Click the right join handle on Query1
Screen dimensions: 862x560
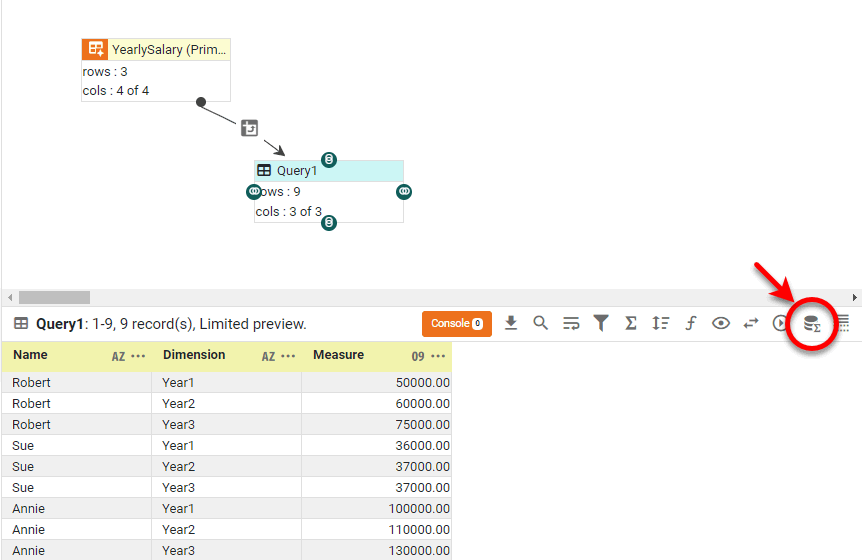(404, 192)
